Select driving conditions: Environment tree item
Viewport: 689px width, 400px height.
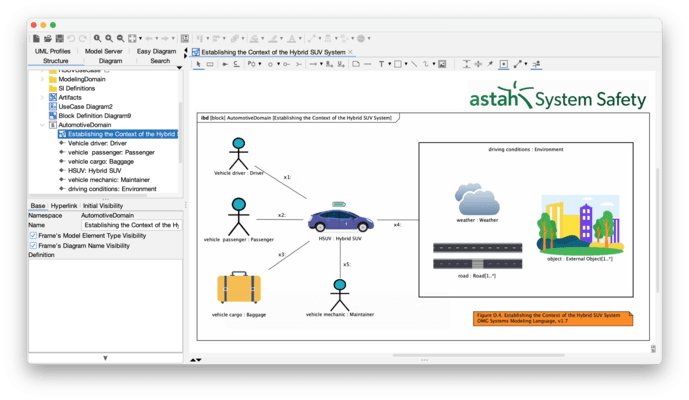[112, 189]
